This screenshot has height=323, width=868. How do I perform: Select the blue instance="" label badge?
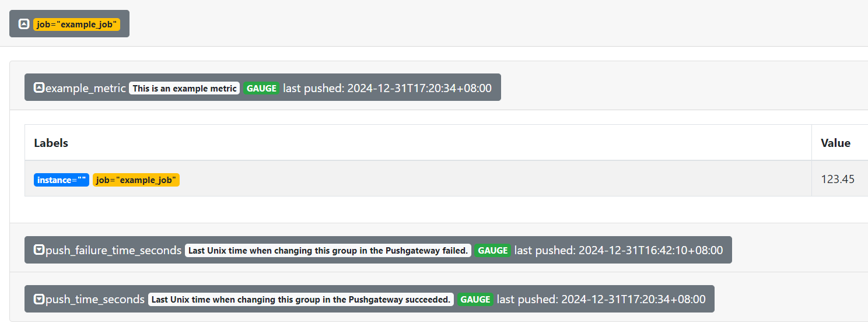[x=61, y=180]
